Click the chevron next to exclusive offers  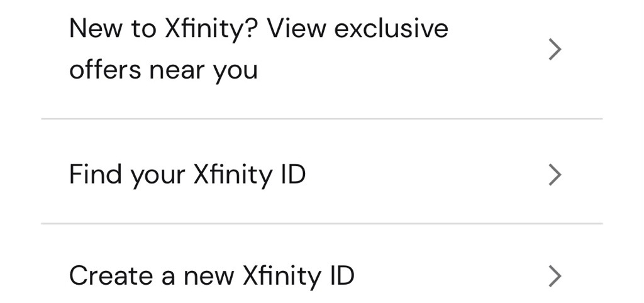[x=555, y=49]
